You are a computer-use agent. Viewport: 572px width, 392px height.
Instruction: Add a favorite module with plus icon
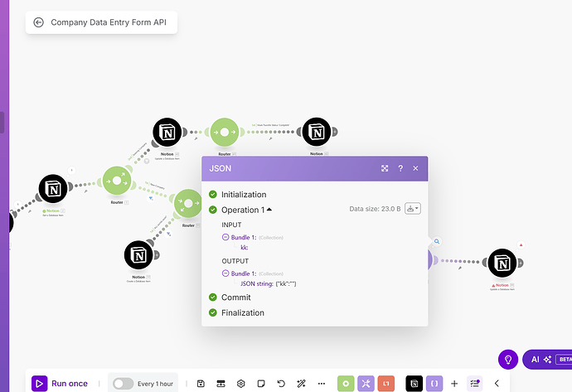[454, 383]
